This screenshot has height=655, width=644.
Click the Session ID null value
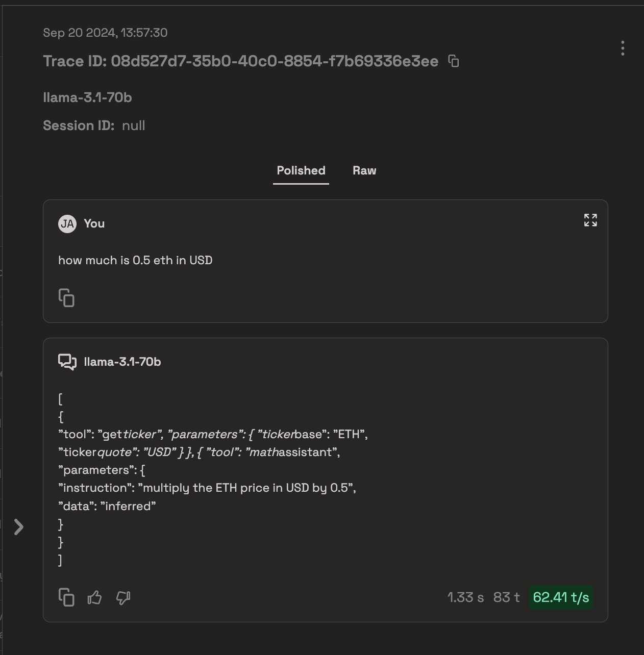[134, 125]
